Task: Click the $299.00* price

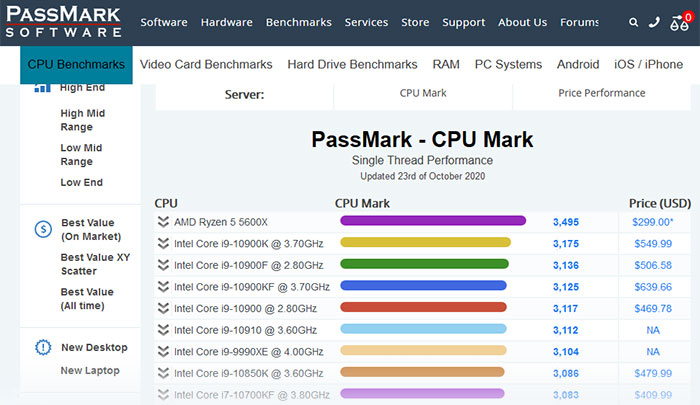Action: pyautogui.click(x=653, y=222)
